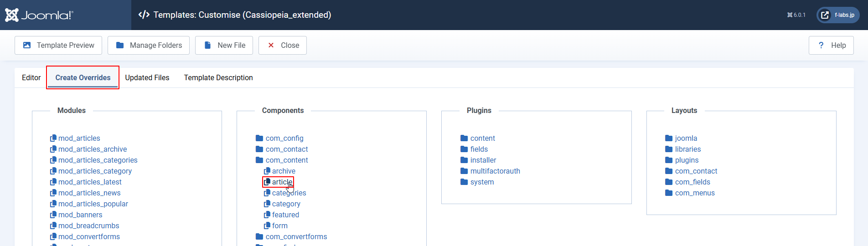This screenshot has width=868, height=246.
Task: Click the Manage Folders folder icon
Action: click(x=120, y=45)
